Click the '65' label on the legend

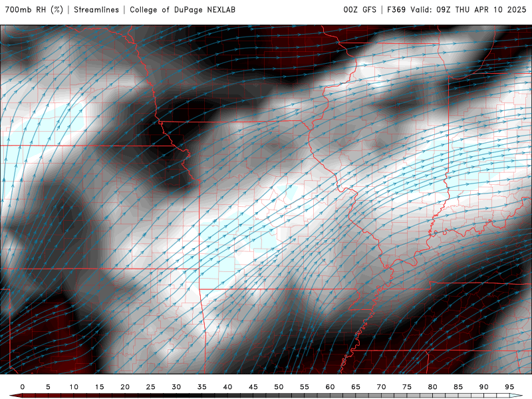point(356,387)
